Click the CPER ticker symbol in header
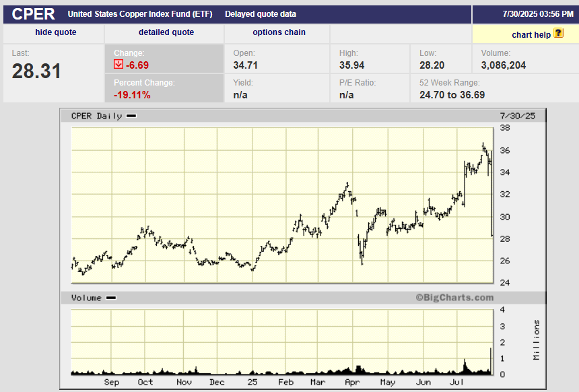 tap(33, 14)
